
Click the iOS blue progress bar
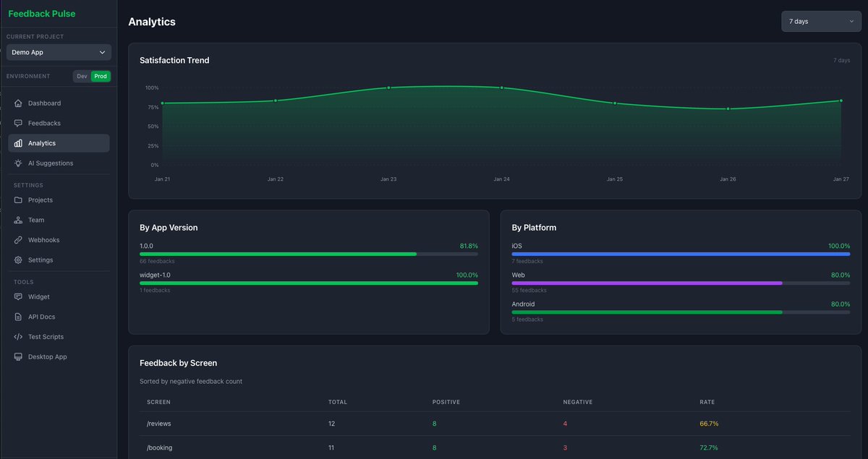(681, 254)
